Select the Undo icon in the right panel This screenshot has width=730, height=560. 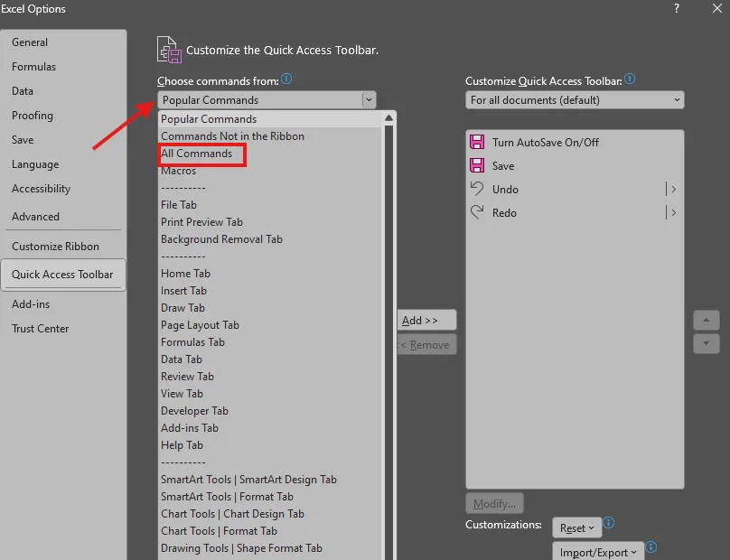tap(476, 189)
